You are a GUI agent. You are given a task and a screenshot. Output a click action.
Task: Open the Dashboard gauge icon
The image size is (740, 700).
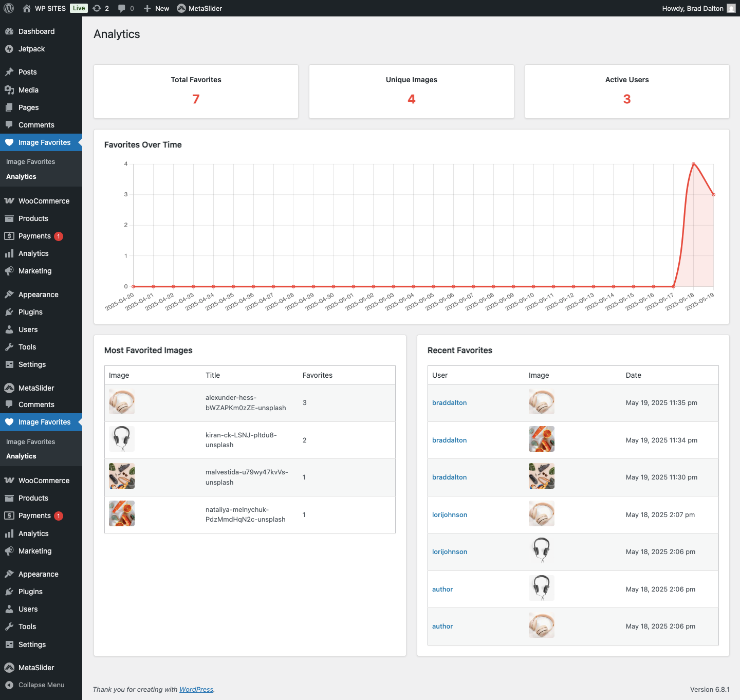[x=9, y=31]
